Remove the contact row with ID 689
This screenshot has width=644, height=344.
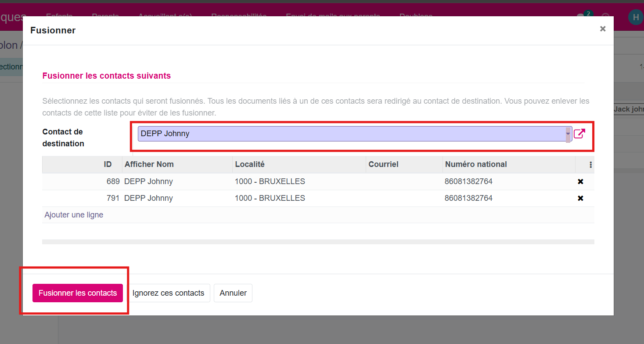coord(580,181)
